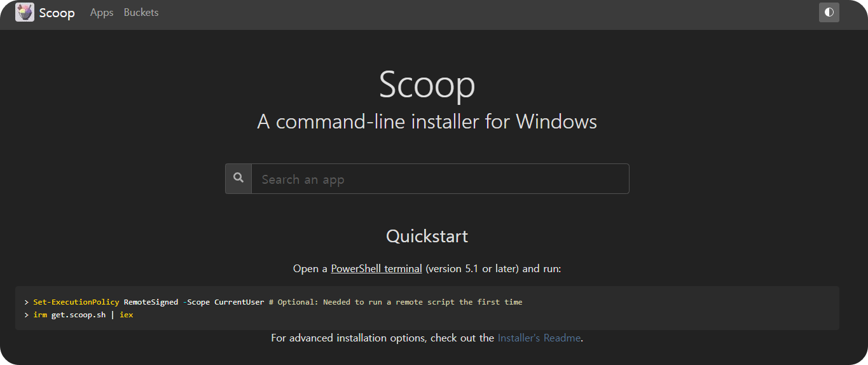The image size is (868, 365).
Task: Click the Quickstart heading
Action: point(427,236)
